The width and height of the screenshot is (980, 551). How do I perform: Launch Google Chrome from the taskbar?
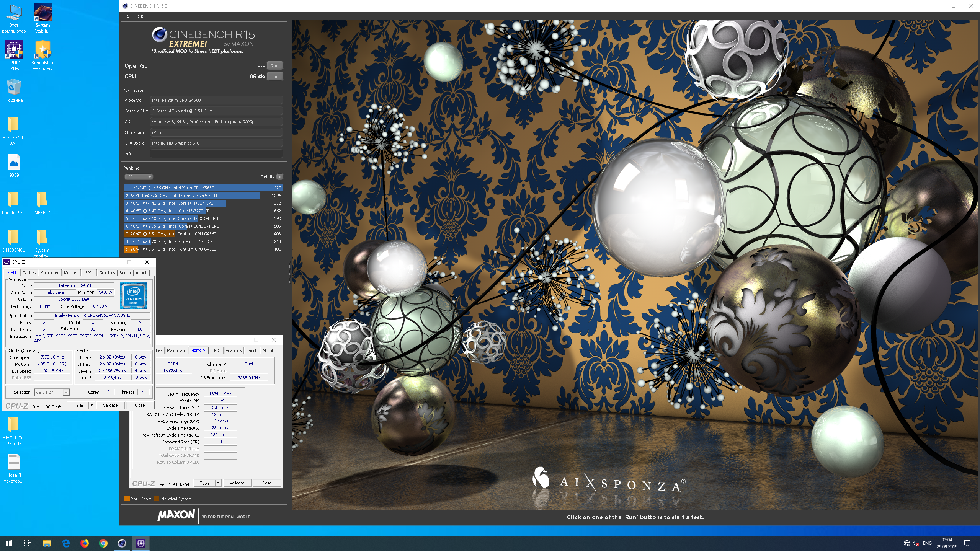(103, 543)
